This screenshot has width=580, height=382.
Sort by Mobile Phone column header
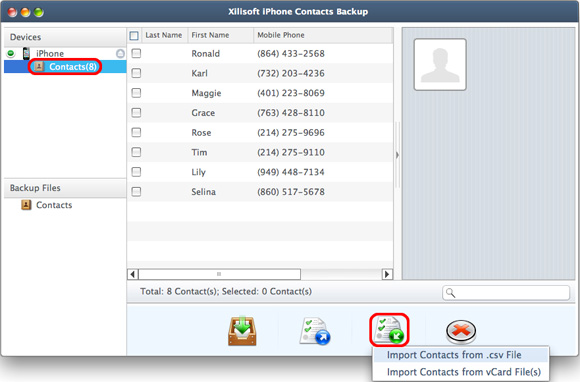(323, 35)
